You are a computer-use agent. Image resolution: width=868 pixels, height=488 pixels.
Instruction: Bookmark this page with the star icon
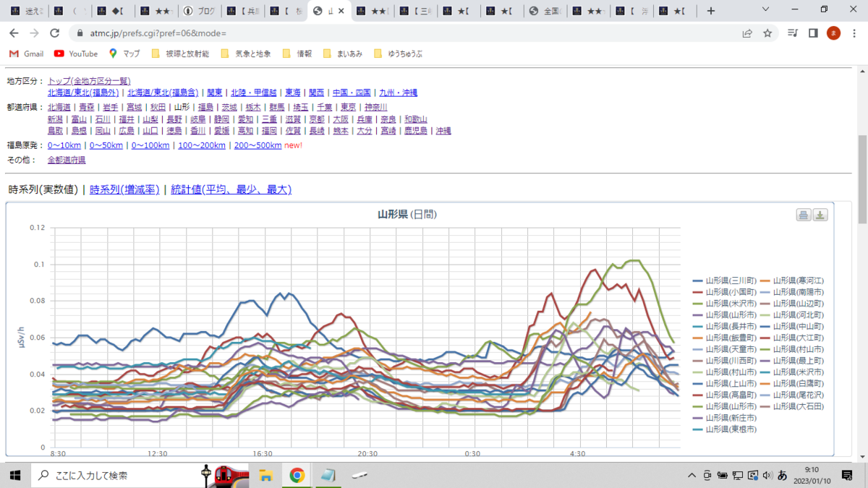(x=767, y=33)
